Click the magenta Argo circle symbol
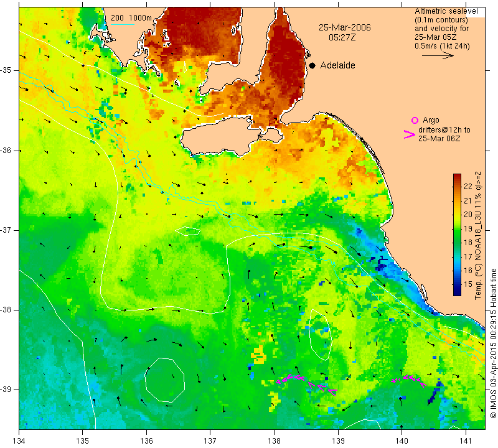Viewport: 498px width, 448px height. point(415,120)
